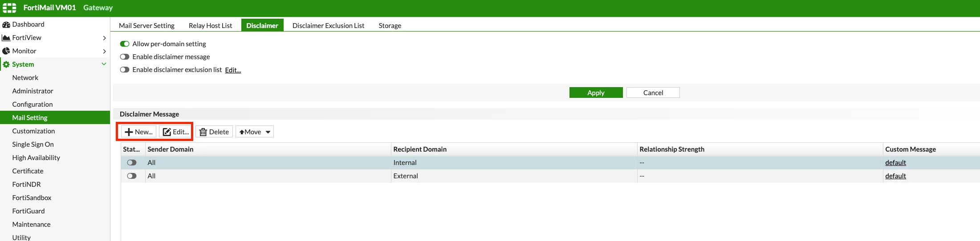Click the plus icon on New button

[x=129, y=132]
